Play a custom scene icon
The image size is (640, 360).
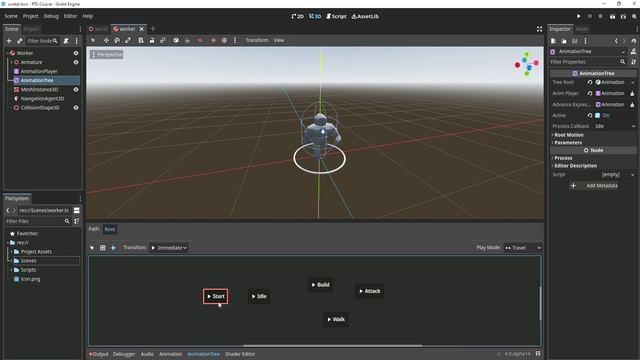(623, 16)
